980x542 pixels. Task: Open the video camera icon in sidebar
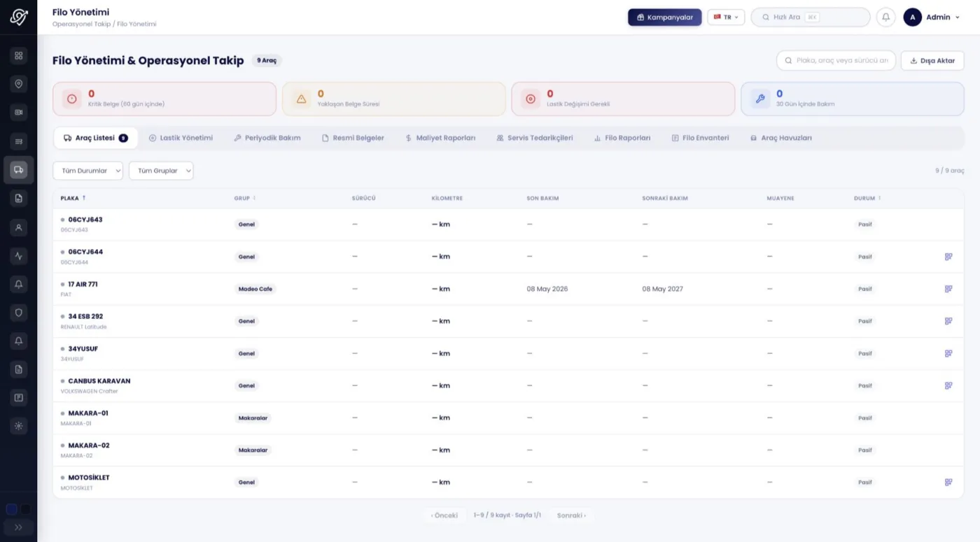pos(19,113)
